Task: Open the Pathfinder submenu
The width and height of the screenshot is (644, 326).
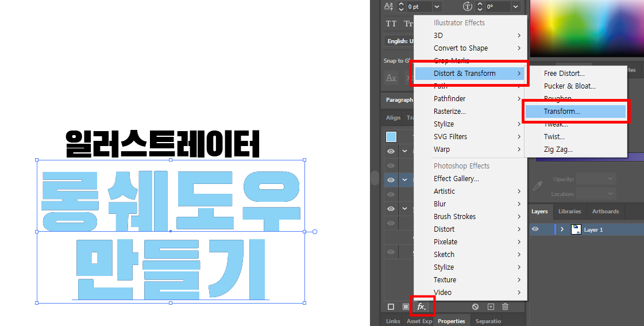Action: [x=471, y=99]
